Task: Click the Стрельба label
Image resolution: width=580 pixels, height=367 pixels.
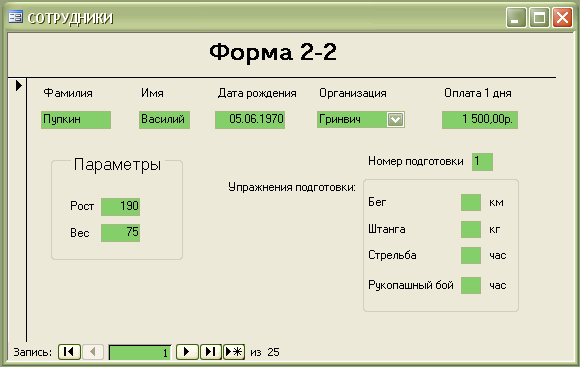Action: pyautogui.click(x=392, y=255)
